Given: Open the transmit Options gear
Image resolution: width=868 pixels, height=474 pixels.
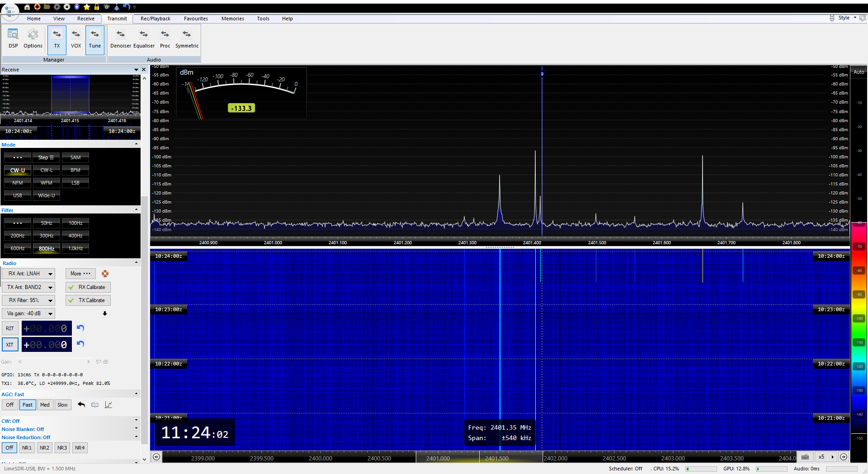Looking at the screenshot, I should point(33,38).
